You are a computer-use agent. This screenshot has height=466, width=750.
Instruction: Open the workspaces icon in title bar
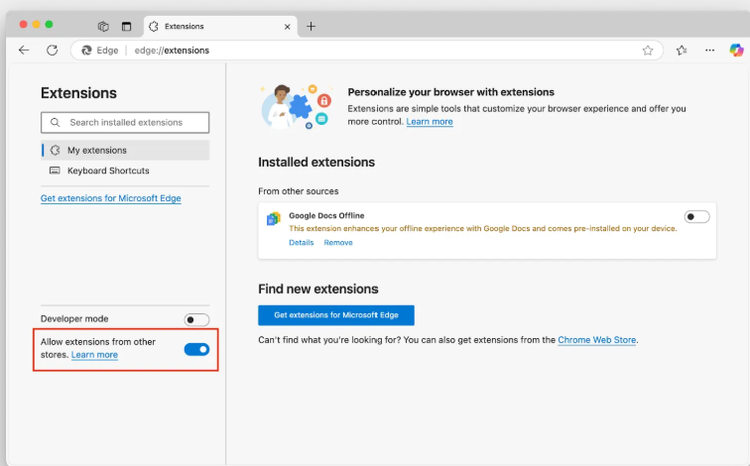click(103, 26)
